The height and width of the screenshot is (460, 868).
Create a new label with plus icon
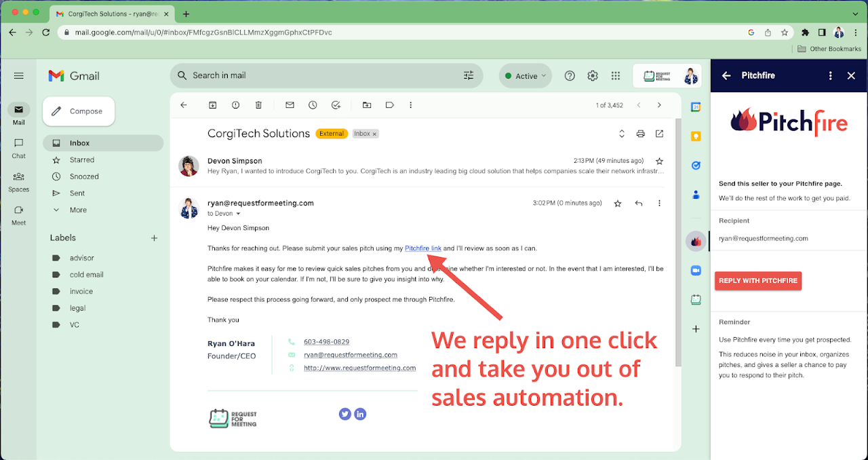click(x=154, y=238)
